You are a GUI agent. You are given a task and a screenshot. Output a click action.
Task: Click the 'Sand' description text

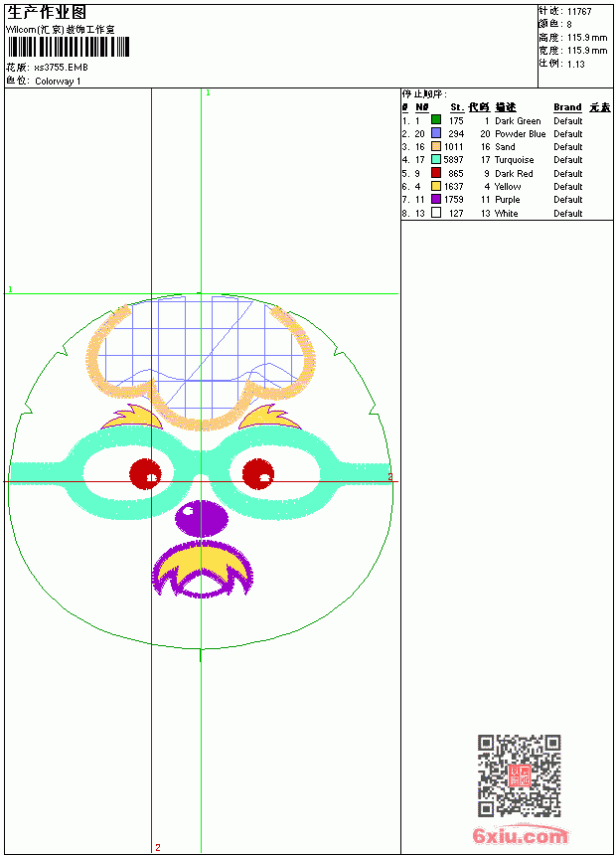coord(505,147)
